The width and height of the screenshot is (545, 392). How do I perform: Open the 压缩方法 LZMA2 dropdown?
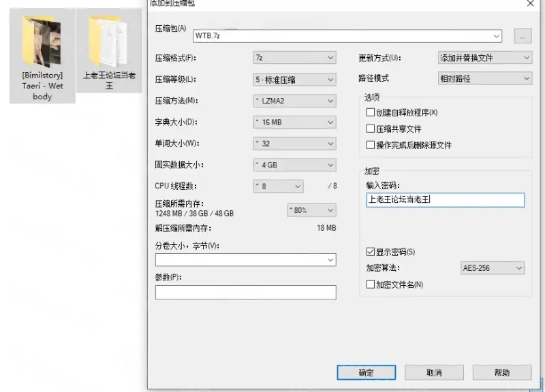(x=294, y=101)
